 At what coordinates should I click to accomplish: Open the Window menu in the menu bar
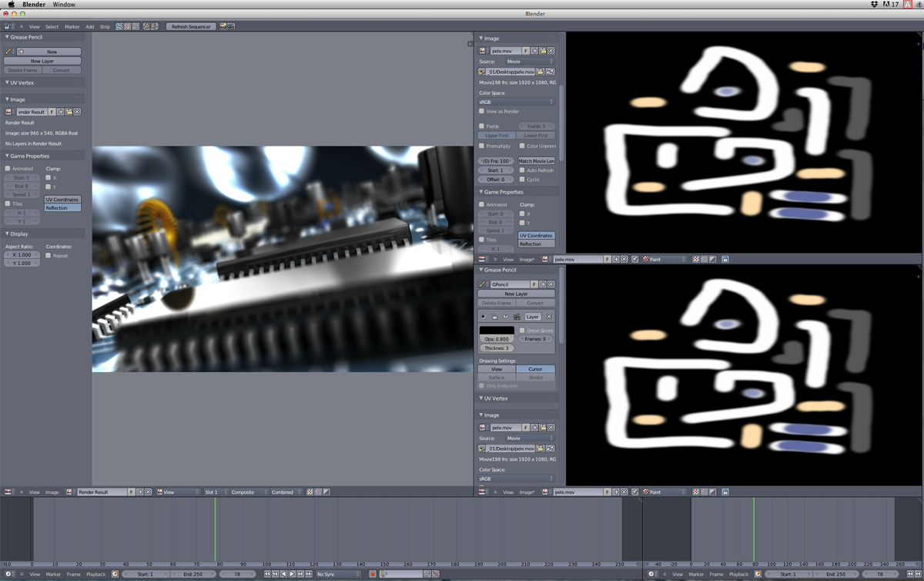(64, 4)
